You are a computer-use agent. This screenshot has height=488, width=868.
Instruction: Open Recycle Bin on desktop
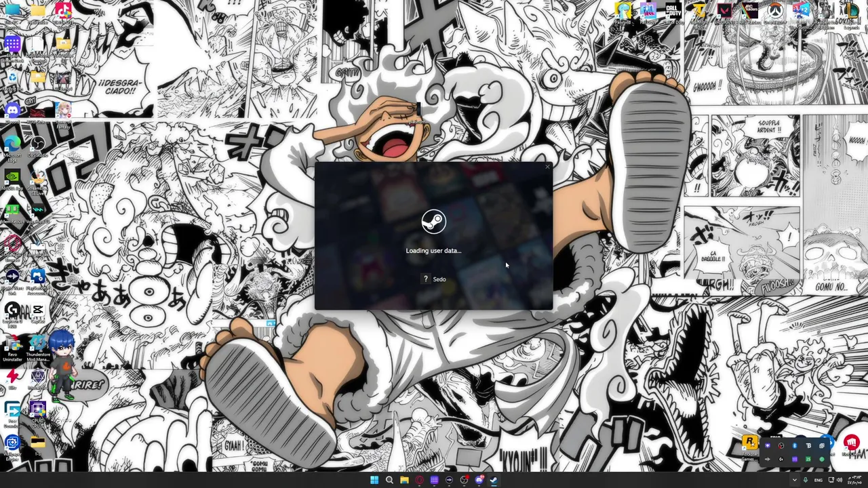[x=12, y=80]
